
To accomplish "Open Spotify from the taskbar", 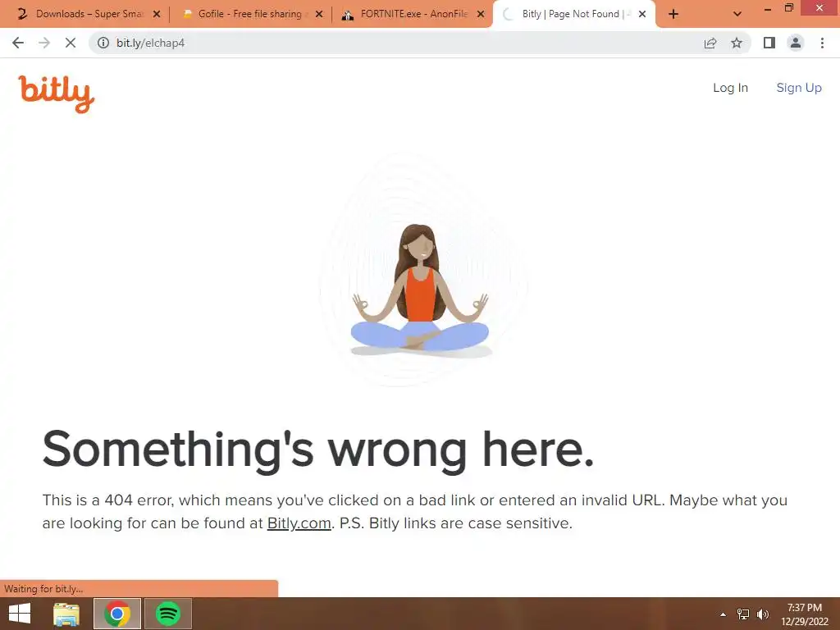I will pyautogui.click(x=167, y=614).
